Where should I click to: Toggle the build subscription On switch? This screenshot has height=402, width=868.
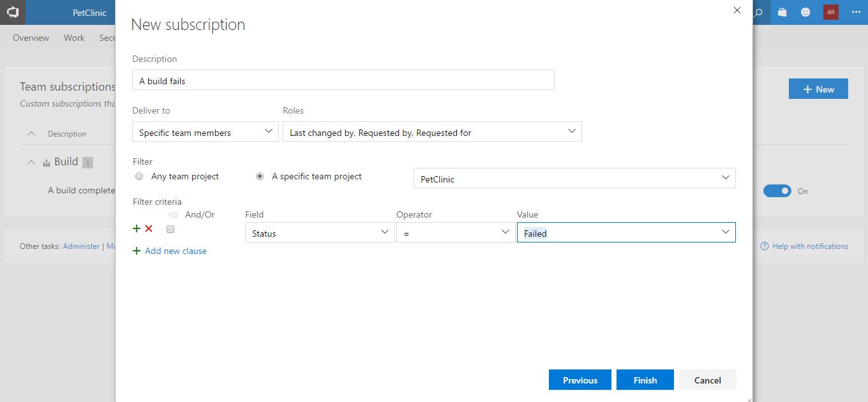[x=777, y=191]
